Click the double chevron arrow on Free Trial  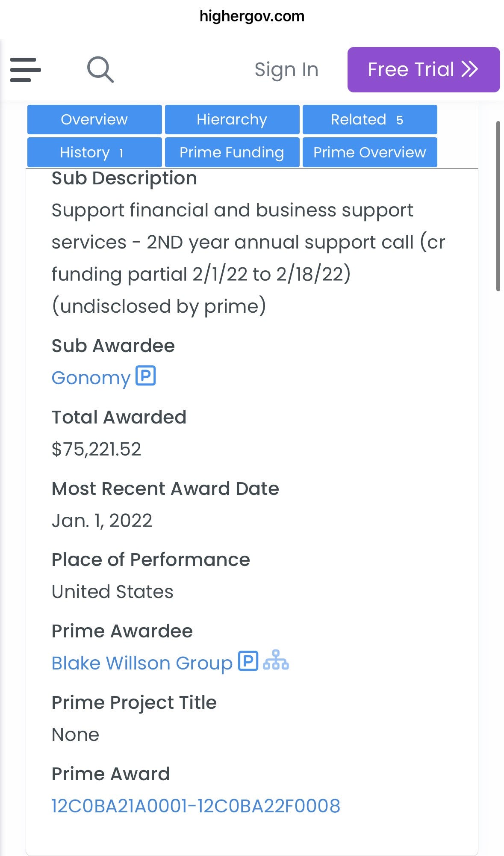[469, 69]
